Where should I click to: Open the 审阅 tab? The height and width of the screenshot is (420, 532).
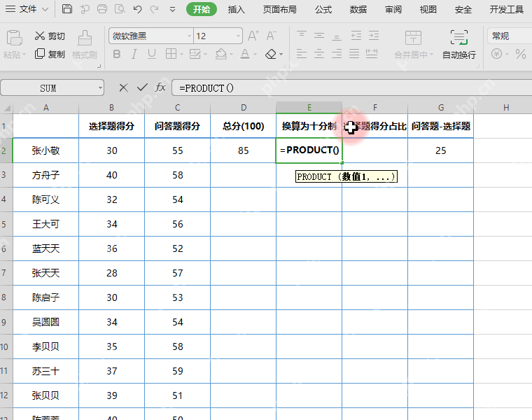pyautogui.click(x=393, y=10)
